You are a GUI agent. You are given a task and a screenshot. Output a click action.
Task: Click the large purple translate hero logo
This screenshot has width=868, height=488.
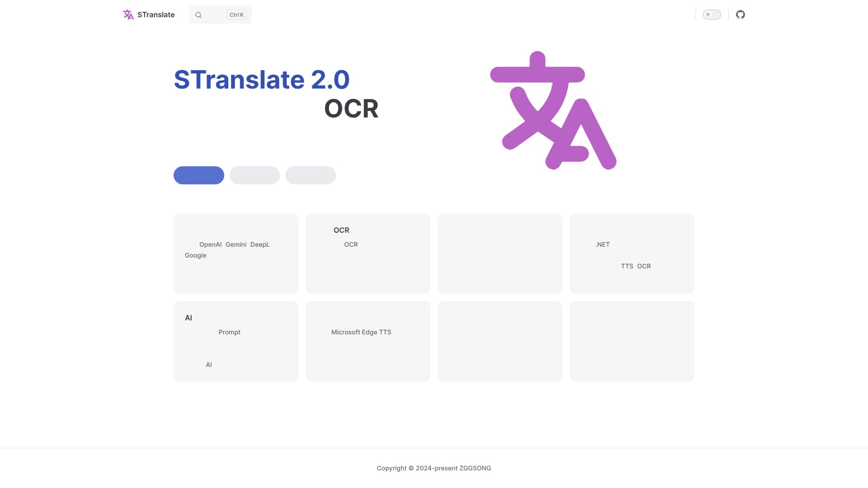553,110
